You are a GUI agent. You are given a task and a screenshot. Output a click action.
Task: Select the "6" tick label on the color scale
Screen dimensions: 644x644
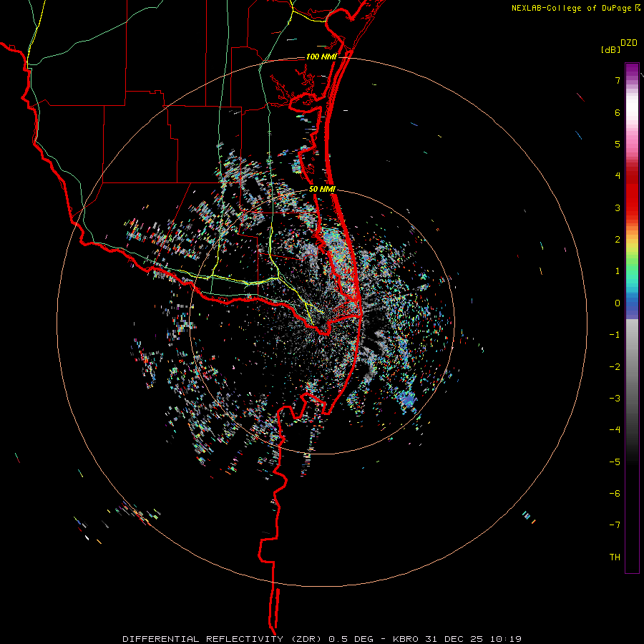pyautogui.click(x=618, y=112)
